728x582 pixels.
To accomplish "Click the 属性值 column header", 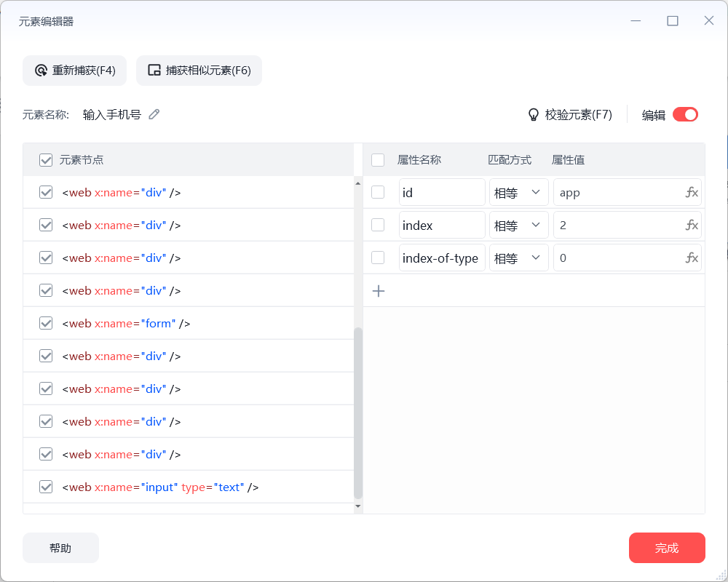I will 568,160.
